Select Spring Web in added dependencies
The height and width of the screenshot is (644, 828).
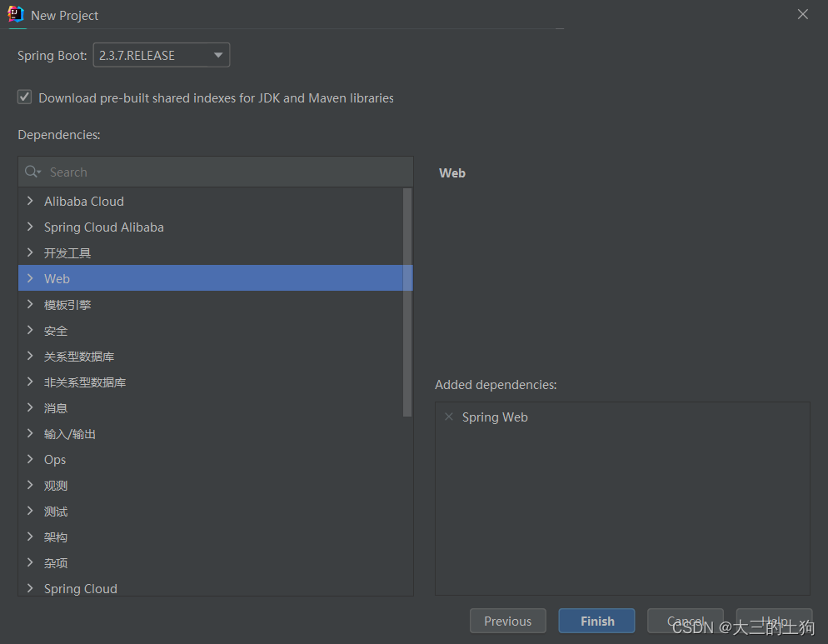[495, 417]
